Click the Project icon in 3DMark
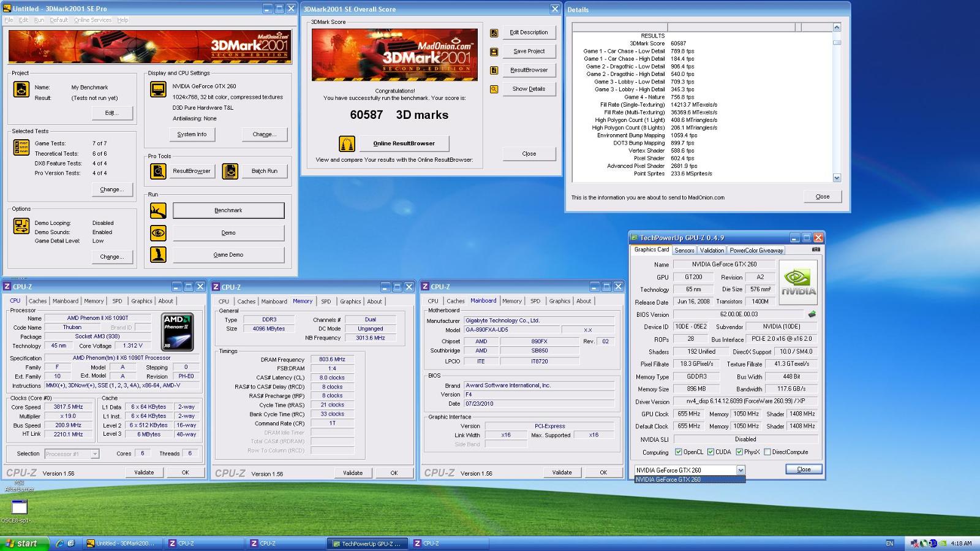980x551 pixels. [x=21, y=89]
